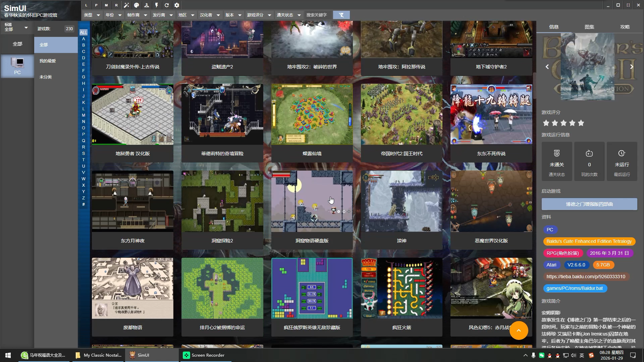Open the 标签 全部 dropdown
This screenshot has height=362, width=644.
point(16,27)
